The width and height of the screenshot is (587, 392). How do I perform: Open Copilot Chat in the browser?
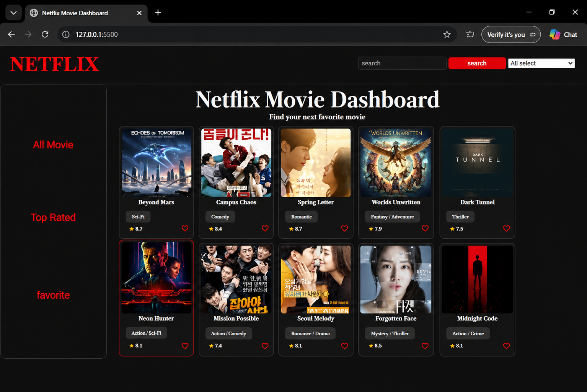563,34
